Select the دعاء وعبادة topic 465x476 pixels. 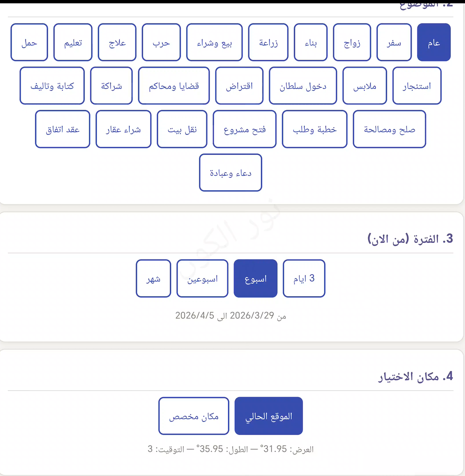pos(230,173)
